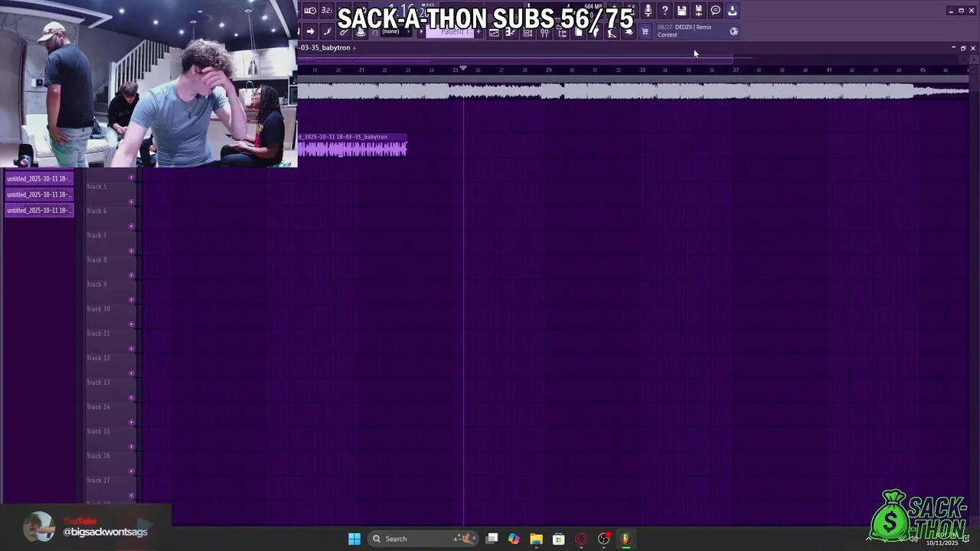Click the Track 17 header label
Screen dimensions: 980x551
pyautogui.click(x=98, y=481)
